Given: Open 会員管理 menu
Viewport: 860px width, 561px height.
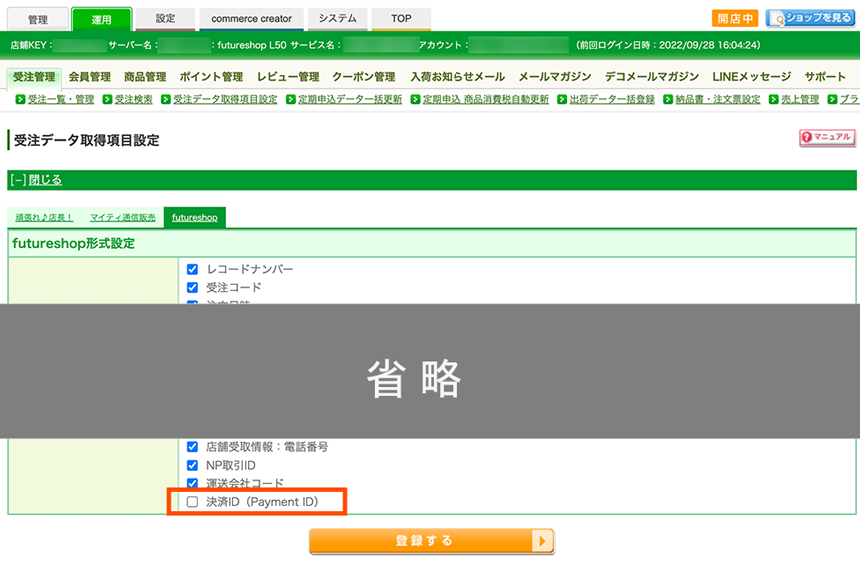Looking at the screenshot, I should pos(89,77).
